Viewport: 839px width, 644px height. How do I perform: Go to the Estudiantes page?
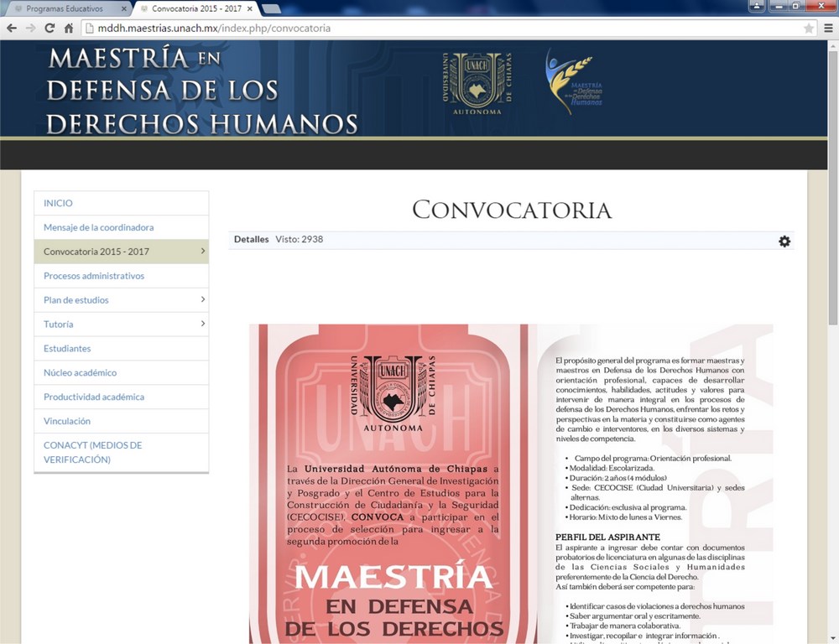pos(122,348)
